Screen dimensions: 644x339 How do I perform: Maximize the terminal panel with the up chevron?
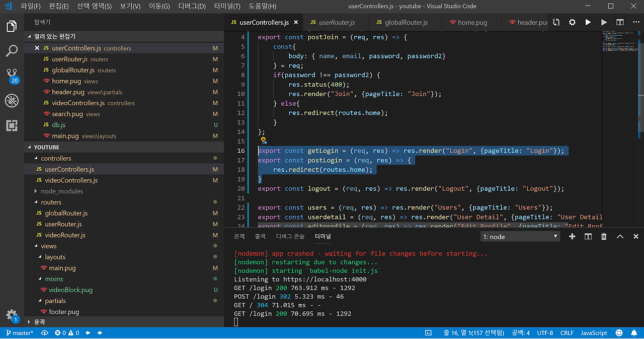pyautogui.click(x=620, y=236)
